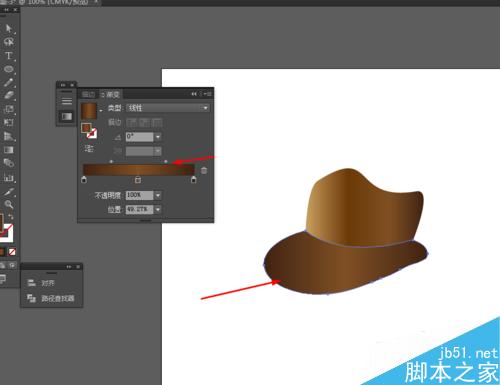Select the Scale tool
The height and width of the screenshot is (385, 500).
(x=9, y=109)
